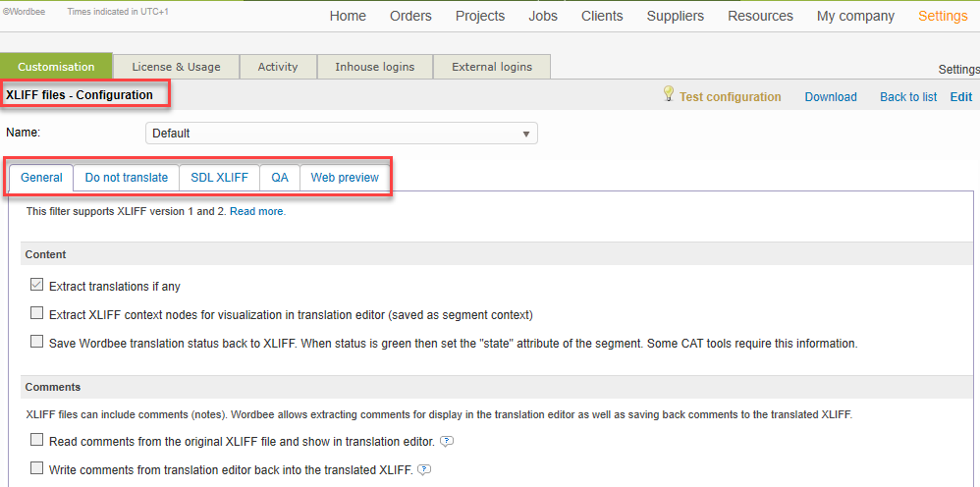The image size is (980, 487).
Task: Toggle Extract translations if any checkbox
Action: coord(37,286)
